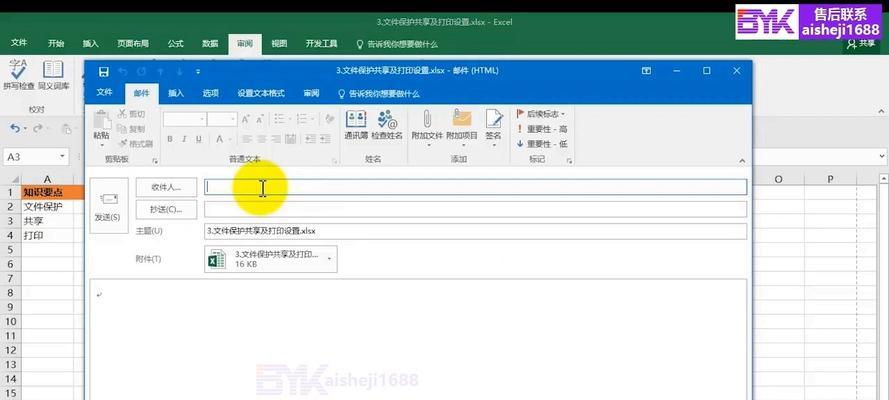Increase indent in mail ribbon
Image resolution: width=889 pixels, height=400 pixels.
325,139
